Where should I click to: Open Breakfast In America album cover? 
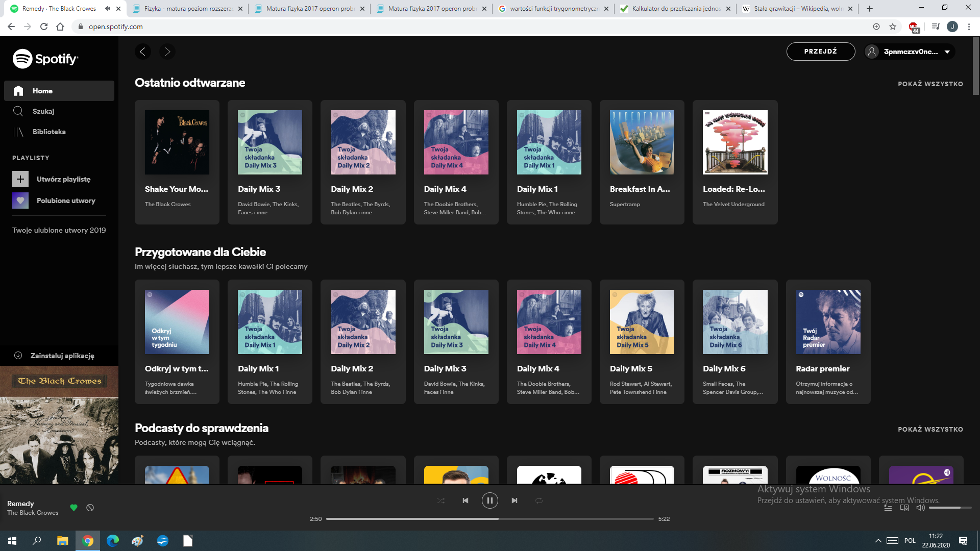pyautogui.click(x=642, y=142)
